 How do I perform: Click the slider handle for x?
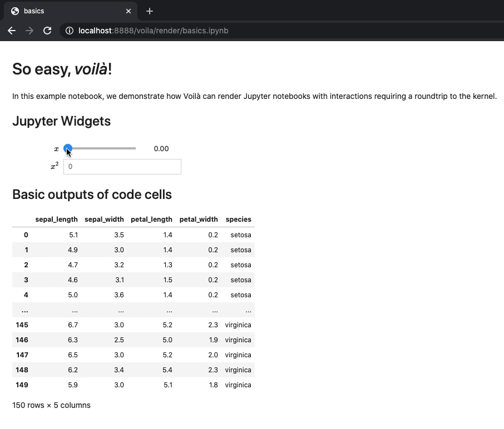click(x=68, y=148)
